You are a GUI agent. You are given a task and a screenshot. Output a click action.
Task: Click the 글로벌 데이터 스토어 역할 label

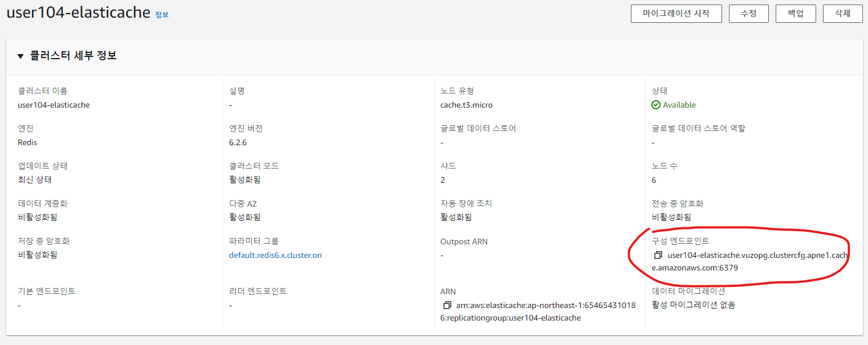[x=698, y=129]
